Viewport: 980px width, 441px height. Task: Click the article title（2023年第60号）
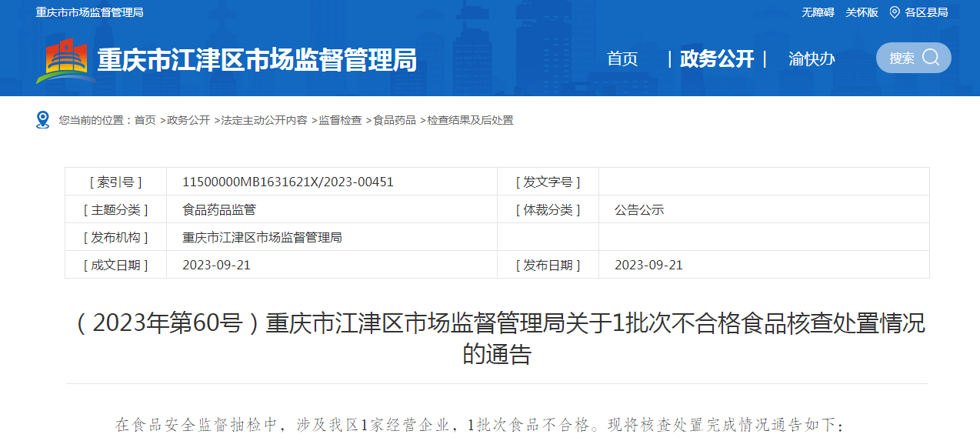(498, 339)
